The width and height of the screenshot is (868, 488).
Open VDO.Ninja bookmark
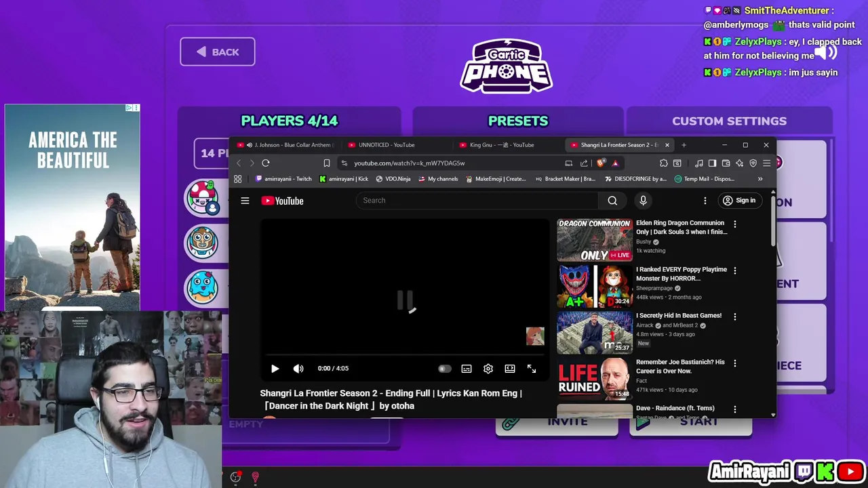(393, 179)
